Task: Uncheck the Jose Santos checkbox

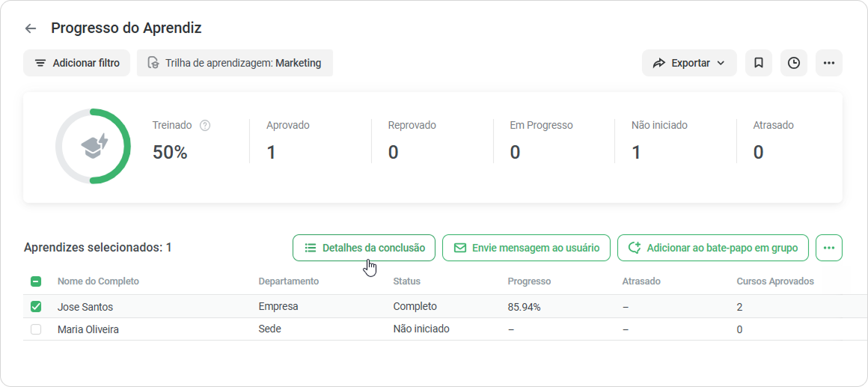Action: coord(36,306)
